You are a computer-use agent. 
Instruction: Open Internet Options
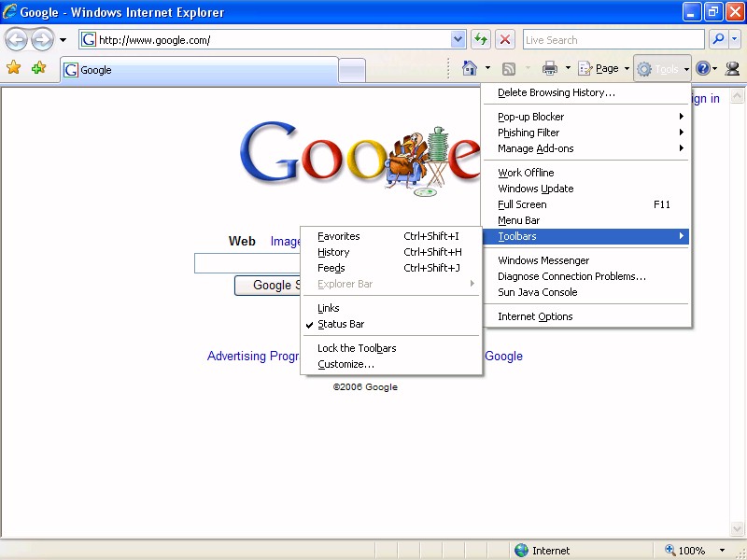[586, 316]
